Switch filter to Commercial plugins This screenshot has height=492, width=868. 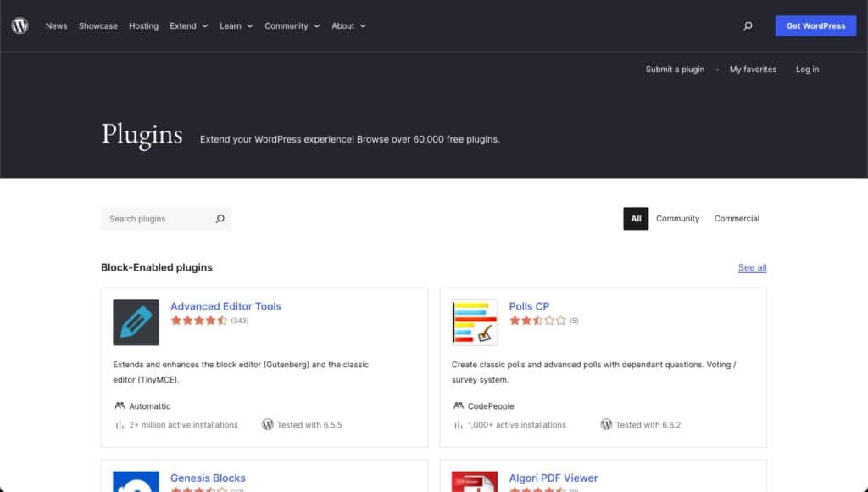pos(737,219)
